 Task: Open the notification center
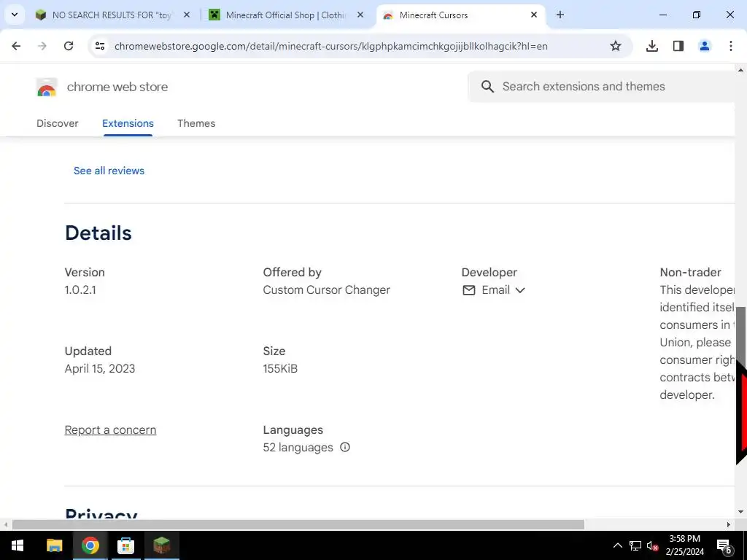tap(724, 545)
